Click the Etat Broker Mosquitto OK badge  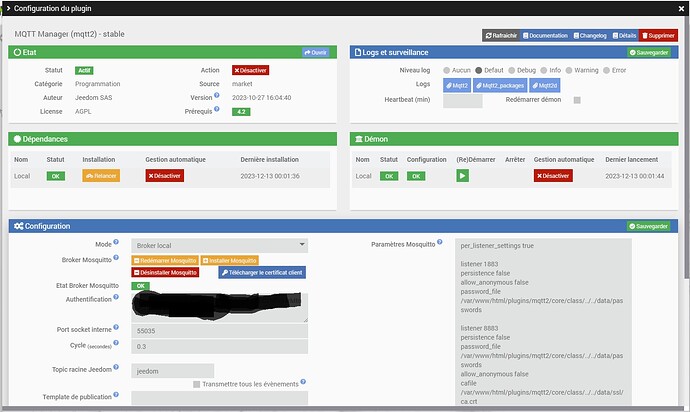click(x=140, y=286)
